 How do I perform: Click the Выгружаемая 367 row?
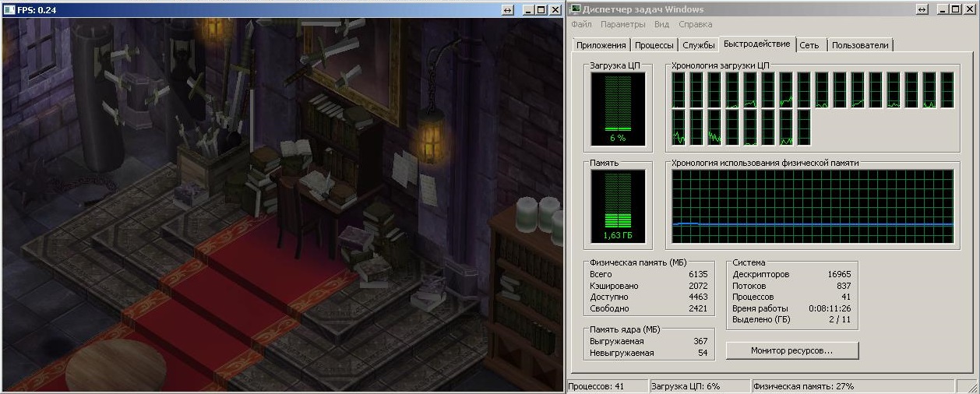(x=649, y=341)
